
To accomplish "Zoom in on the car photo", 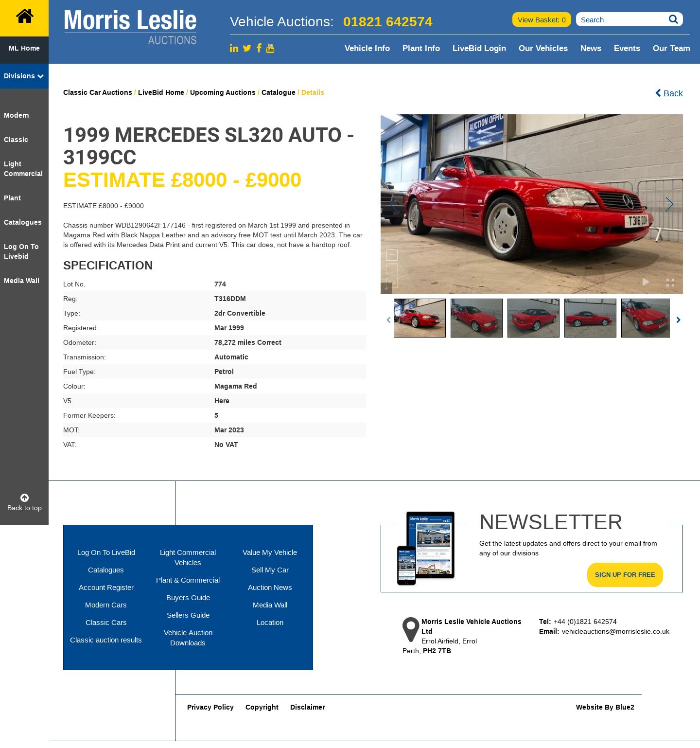I will [x=392, y=255].
